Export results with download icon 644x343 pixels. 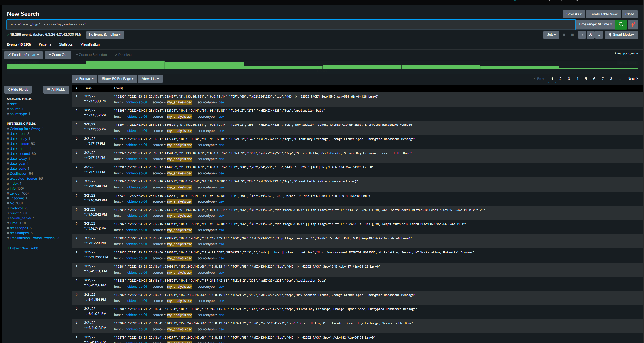pyautogui.click(x=599, y=35)
